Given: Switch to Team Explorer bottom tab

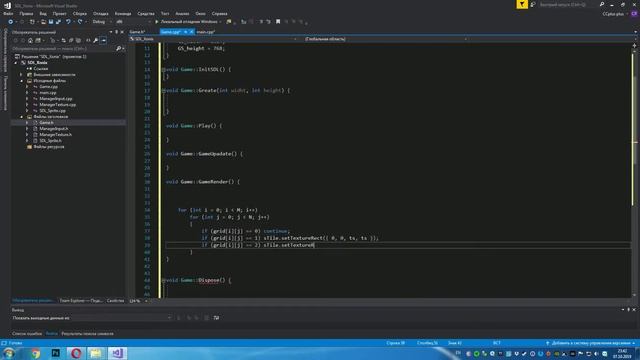Looking at the screenshot, I should point(81,301).
